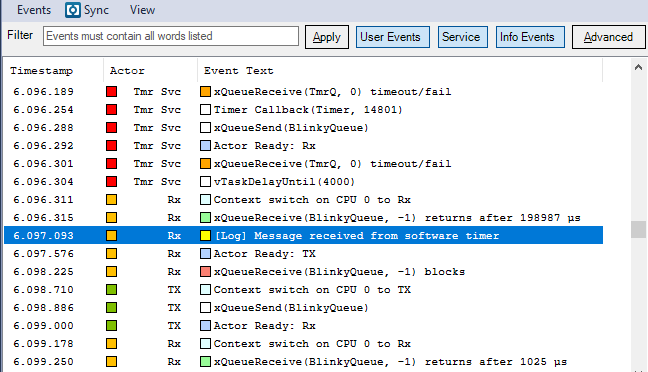
Task: Click event icon for xQueueSend at 6.096.288
Action: tap(205, 127)
